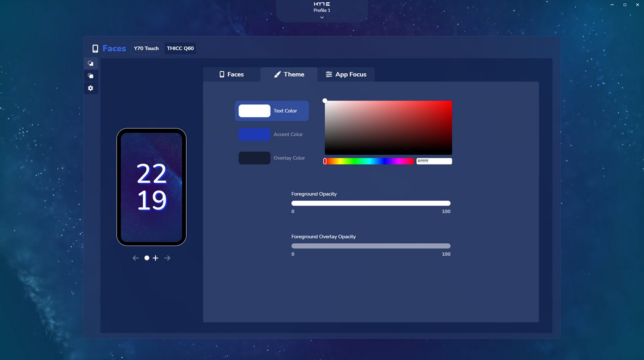Screen dimensions: 644x360
Task: Select the Text Color swatch
Action: (255, 111)
